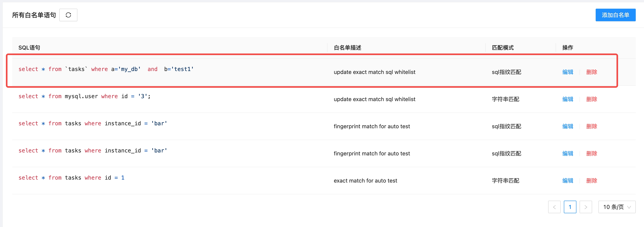This screenshot has width=644, height=227.
Task: Click 'exact match for auto test' description
Action: tap(365, 180)
